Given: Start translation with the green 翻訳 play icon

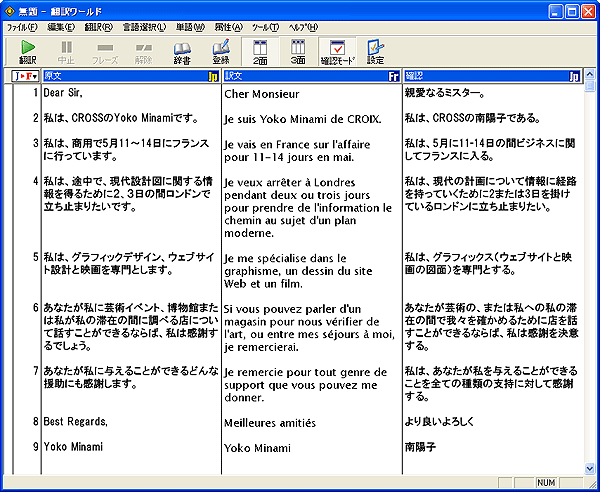Looking at the screenshot, I should (x=28, y=52).
